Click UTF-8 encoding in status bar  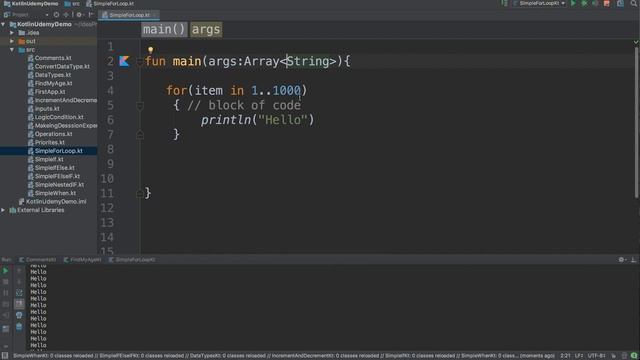click(596, 356)
